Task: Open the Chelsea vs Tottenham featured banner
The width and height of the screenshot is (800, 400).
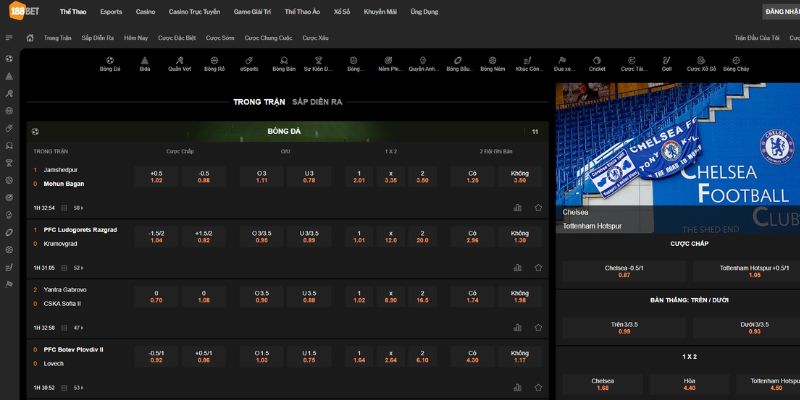Action: 678,158
